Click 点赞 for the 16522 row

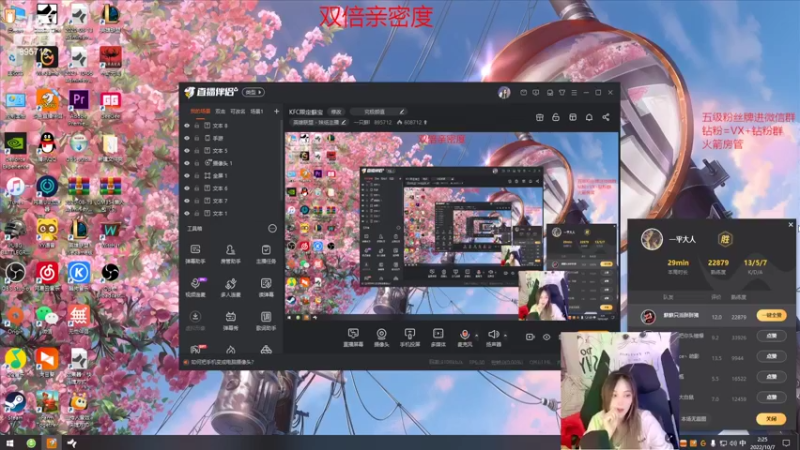click(771, 377)
